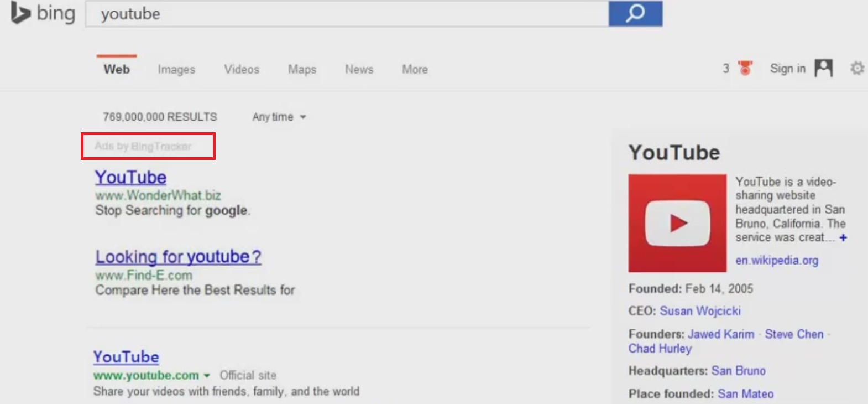This screenshot has height=404, width=868.
Task: Click 'Ads by BingTracker' label
Action: (x=143, y=146)
